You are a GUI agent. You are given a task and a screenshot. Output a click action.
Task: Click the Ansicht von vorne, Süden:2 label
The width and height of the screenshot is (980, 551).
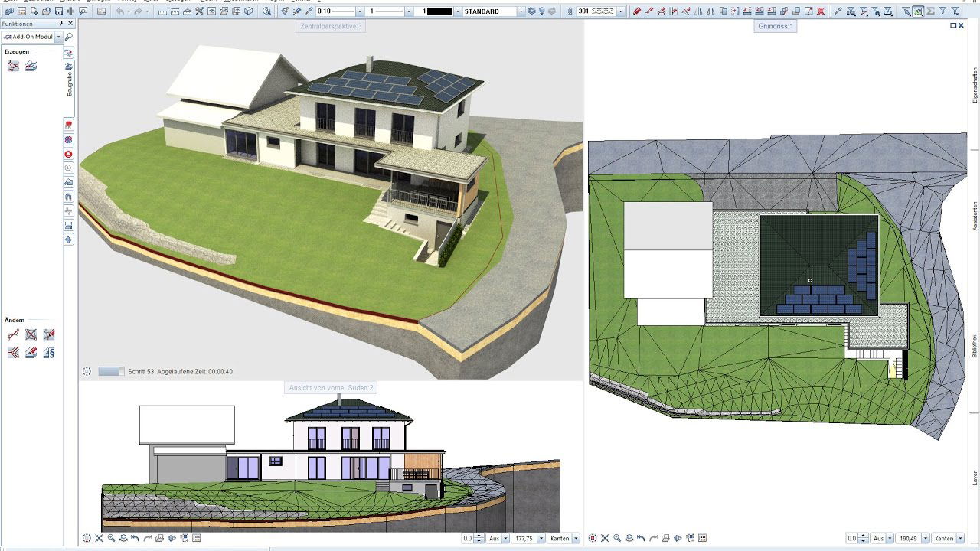(x=331, y=388)
